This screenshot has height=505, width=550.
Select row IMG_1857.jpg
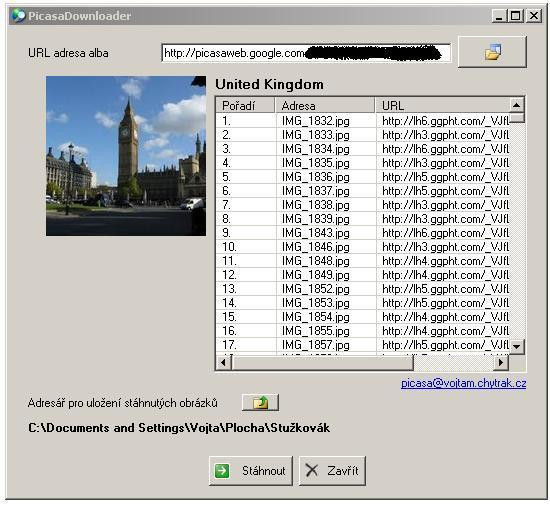[363, 345]
